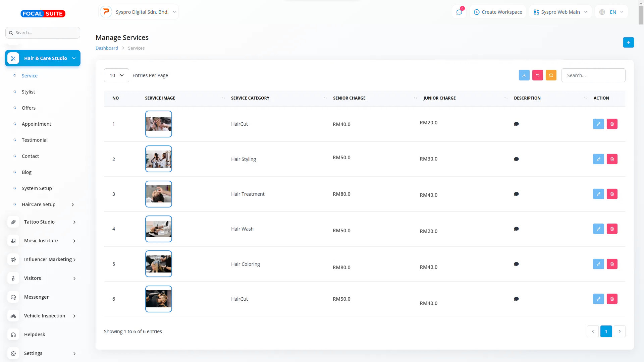Delete the Hair Wash service row
Screen dimensions: 644x362
point(612,229)
